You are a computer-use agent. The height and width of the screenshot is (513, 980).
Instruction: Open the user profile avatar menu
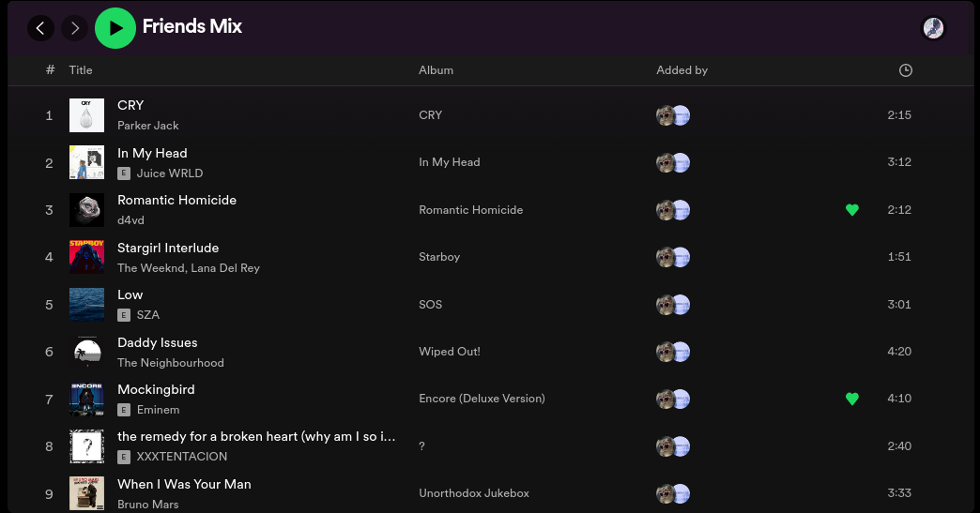click(x=933, y=28)
